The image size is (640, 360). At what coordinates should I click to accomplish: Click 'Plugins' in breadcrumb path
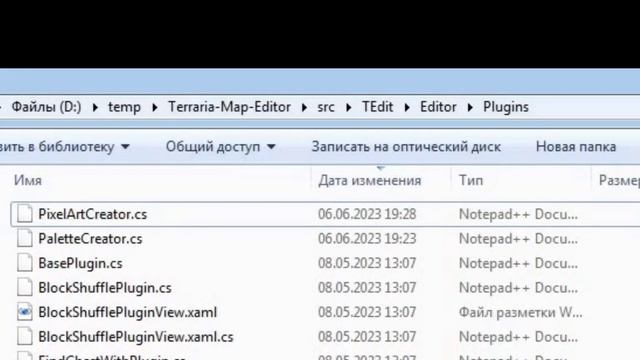(x=506, y=107)
